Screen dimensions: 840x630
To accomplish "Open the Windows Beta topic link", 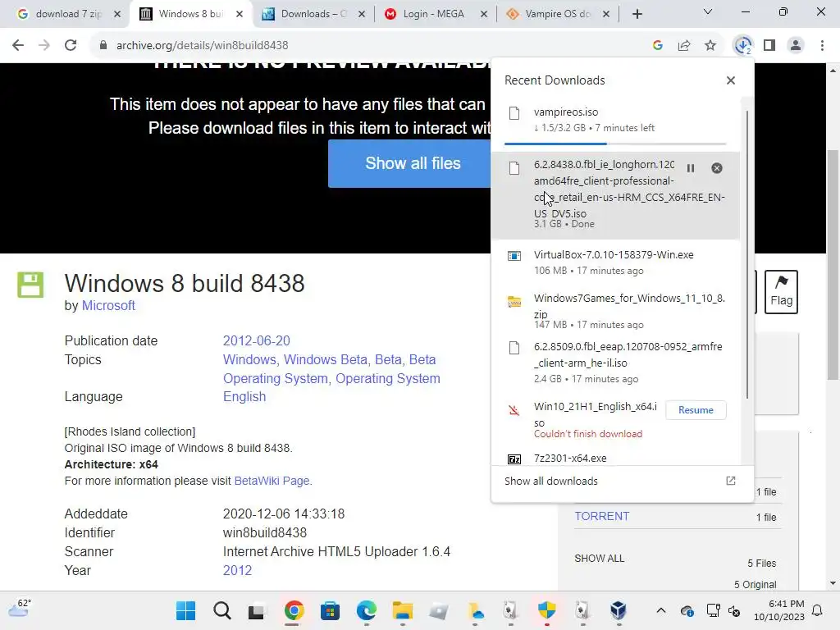I will 325,359.
